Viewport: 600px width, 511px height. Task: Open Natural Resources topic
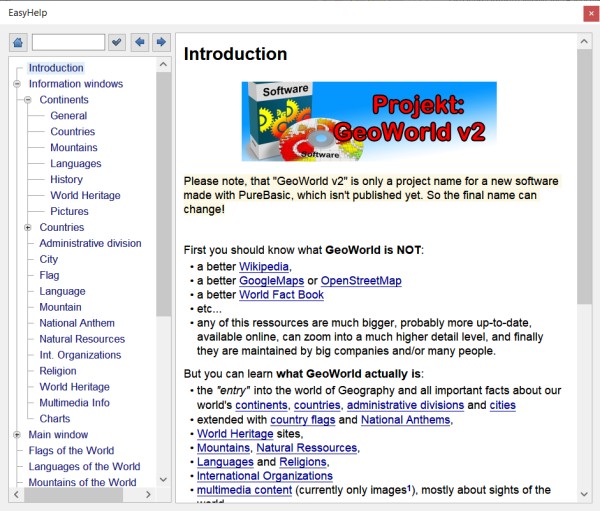click(x=82, y=339)
